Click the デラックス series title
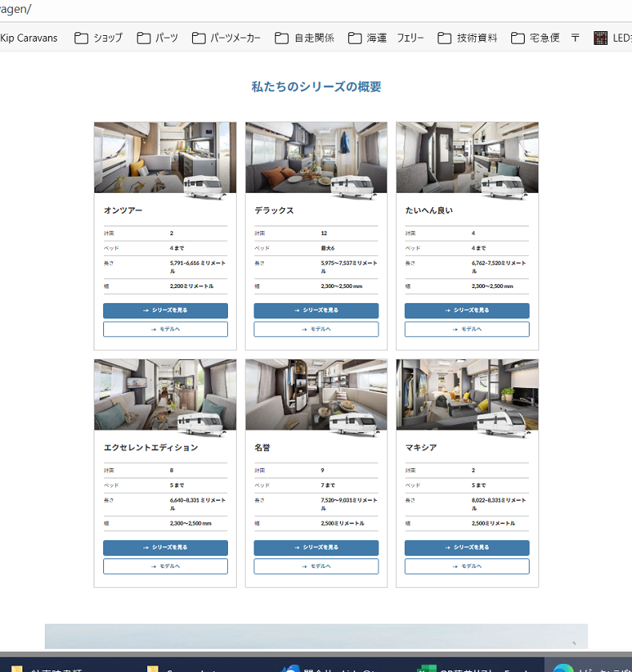The image size is (632, 672). 274,210
